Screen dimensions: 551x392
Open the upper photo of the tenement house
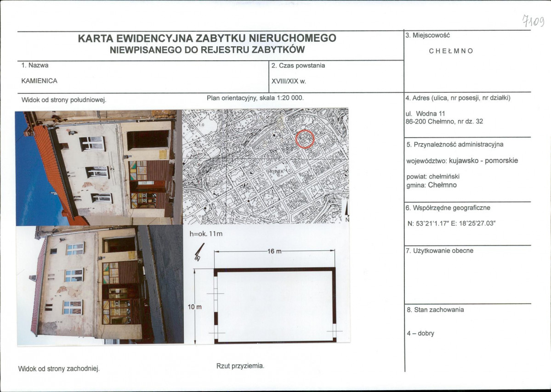click(98, 168)
